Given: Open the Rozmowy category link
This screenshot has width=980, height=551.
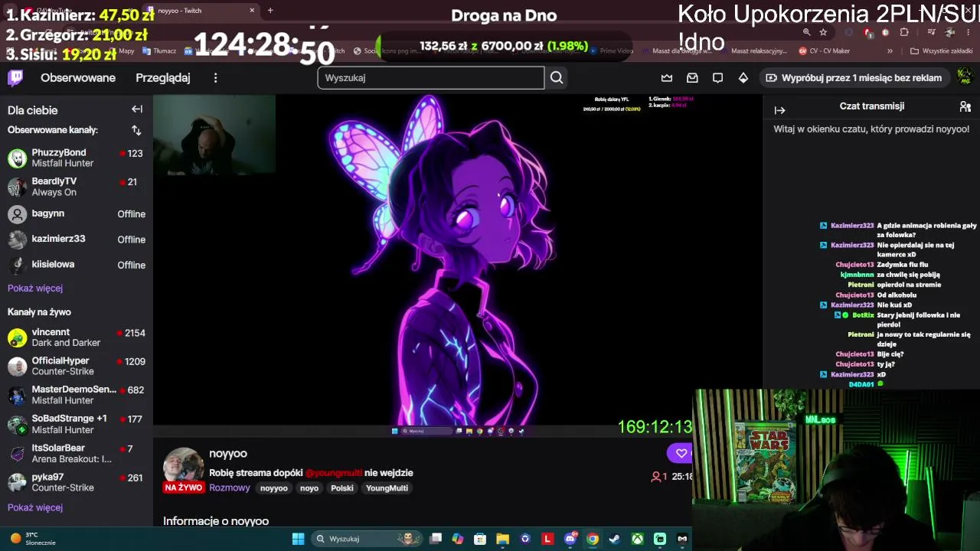Looking at the screenshot, I should pyautogui.click(x=230, y=488).
